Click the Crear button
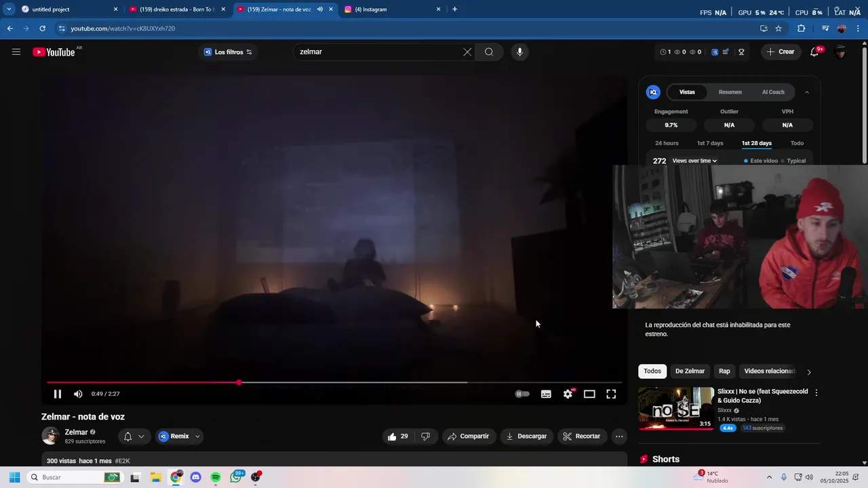Viewport: 868px width, 488px height. pyautogui.click(x=781, y=52)
